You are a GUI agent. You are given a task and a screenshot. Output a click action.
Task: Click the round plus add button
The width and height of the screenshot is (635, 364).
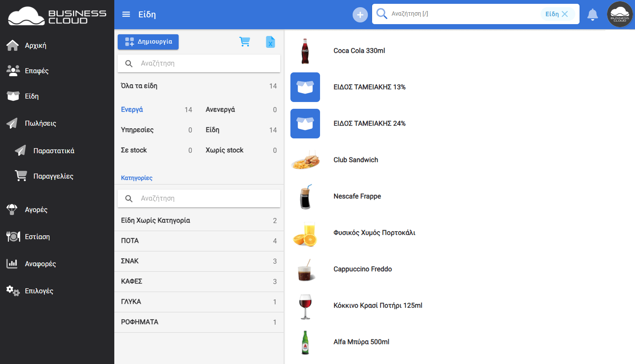tap(360, 15)
